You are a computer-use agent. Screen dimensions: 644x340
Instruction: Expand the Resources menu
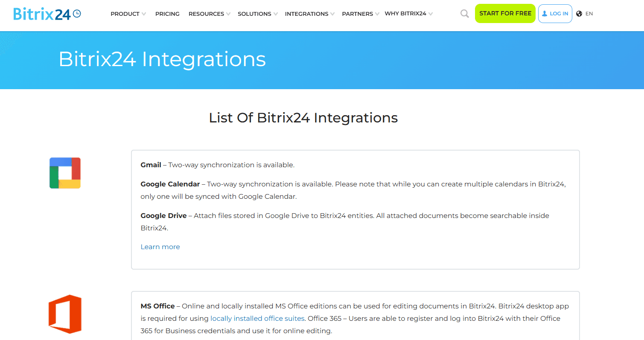tap(209, 14)
